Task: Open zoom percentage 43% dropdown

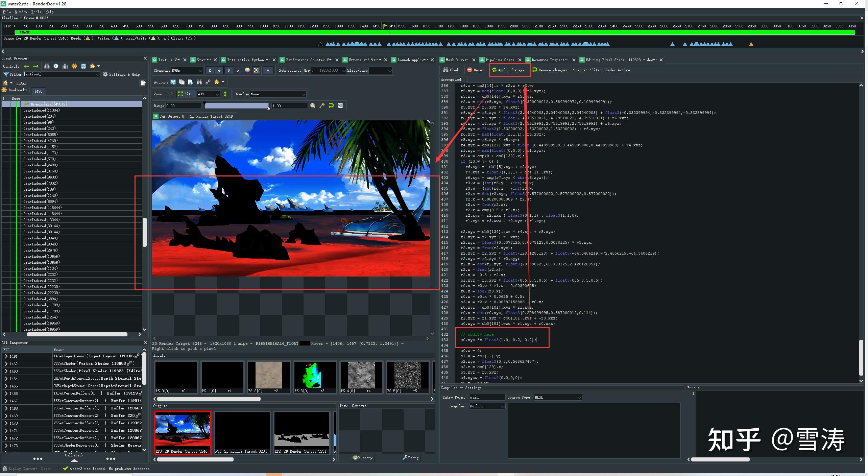Action: tap(208, 94)
